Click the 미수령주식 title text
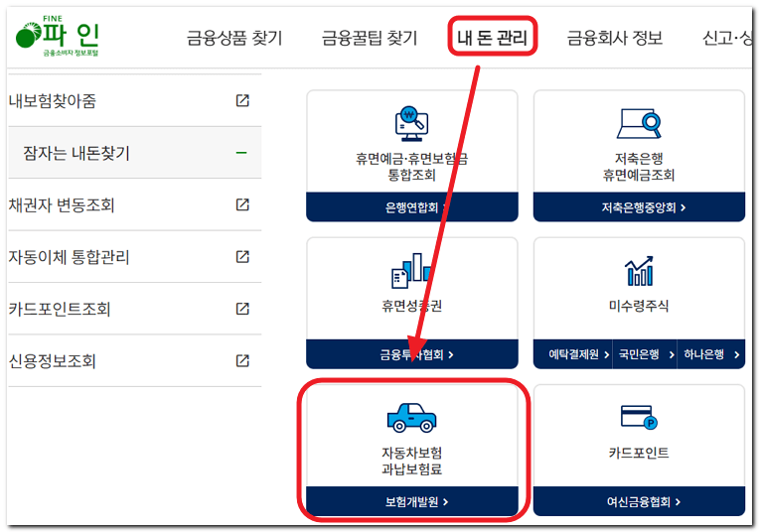759x532 pixels. (639, 306)
